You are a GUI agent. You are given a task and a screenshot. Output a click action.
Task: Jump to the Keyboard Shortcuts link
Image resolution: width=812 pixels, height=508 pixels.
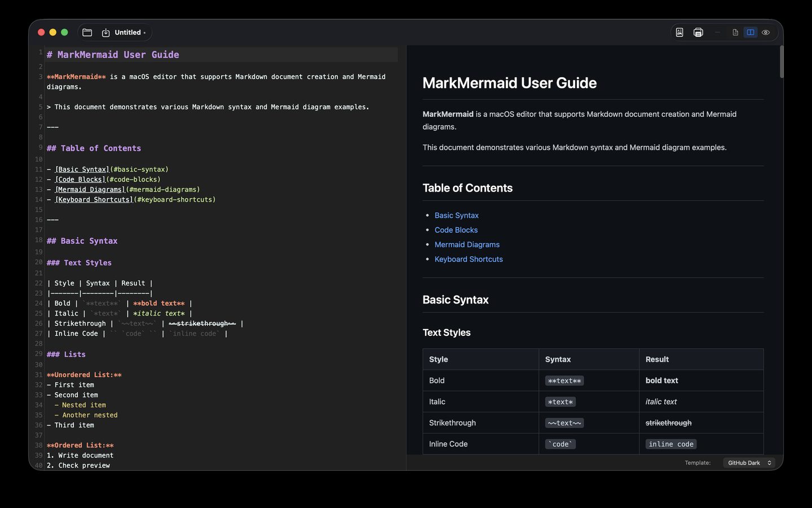point(469,260)
